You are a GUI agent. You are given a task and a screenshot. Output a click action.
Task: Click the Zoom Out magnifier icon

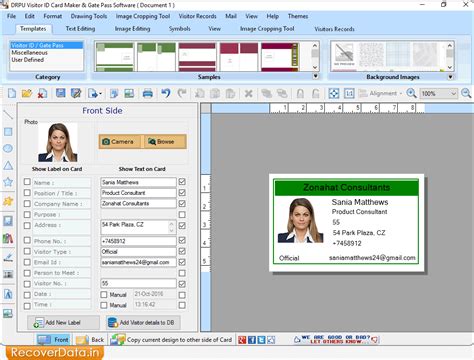[466, 93]
